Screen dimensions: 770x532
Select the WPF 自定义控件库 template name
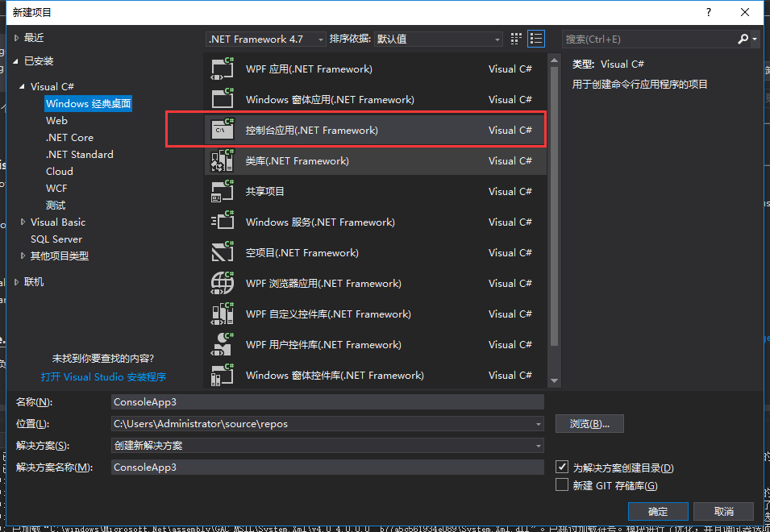[x=328, y=314]
